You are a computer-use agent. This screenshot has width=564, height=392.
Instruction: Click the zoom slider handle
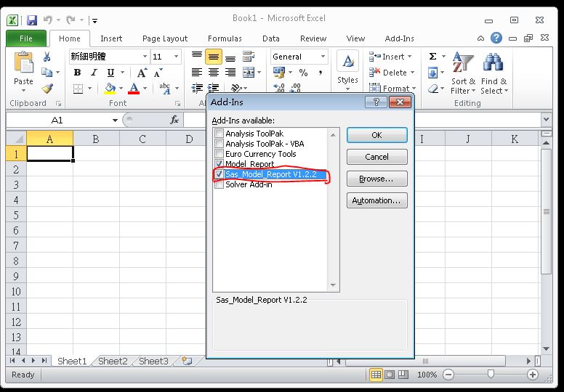(491, 375)
